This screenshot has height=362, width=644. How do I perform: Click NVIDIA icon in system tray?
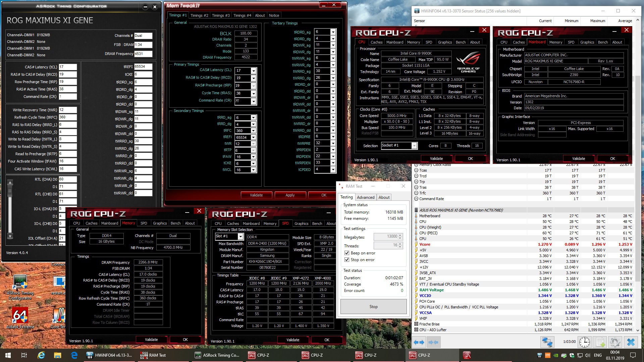click(556, 355)
